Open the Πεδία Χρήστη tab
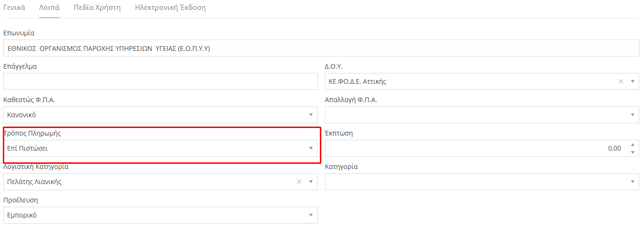This screenshot has height=225, width=644. pos(97,8)
